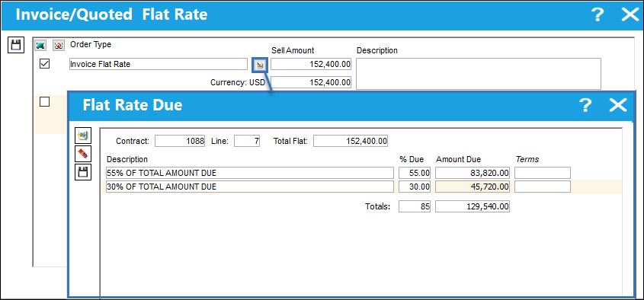Image resolution: width=644 pixels, height=300 pixels.
Task: Click the Invoice Flat Rate order type field
Action: 159,64
